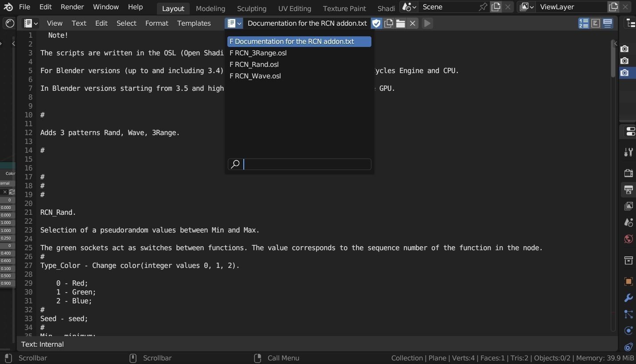Screen dimensions: 636x364
Task: Select RCN_Wave.osl from the text list
Action: [299, 76]
